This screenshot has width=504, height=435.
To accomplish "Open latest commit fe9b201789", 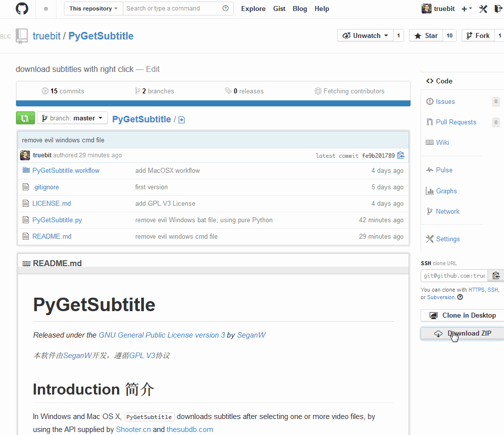I will coord(378,156).
